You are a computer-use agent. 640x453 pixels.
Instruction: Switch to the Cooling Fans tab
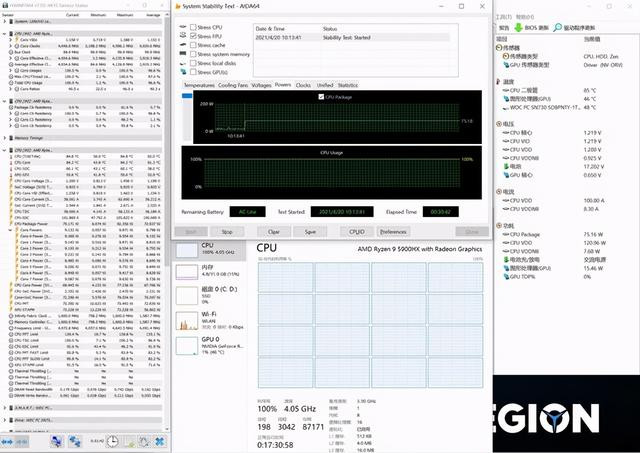233,85
